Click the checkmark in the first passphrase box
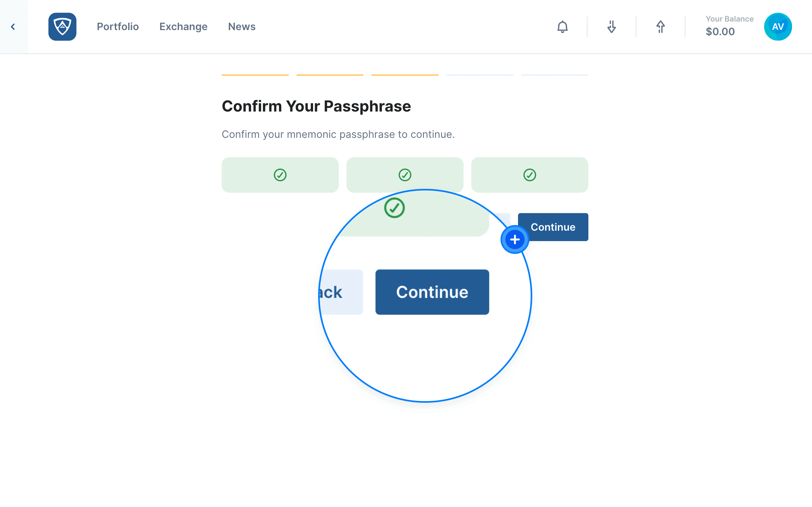The height and width of the screenshot is (507, 812). click(280, 175)
